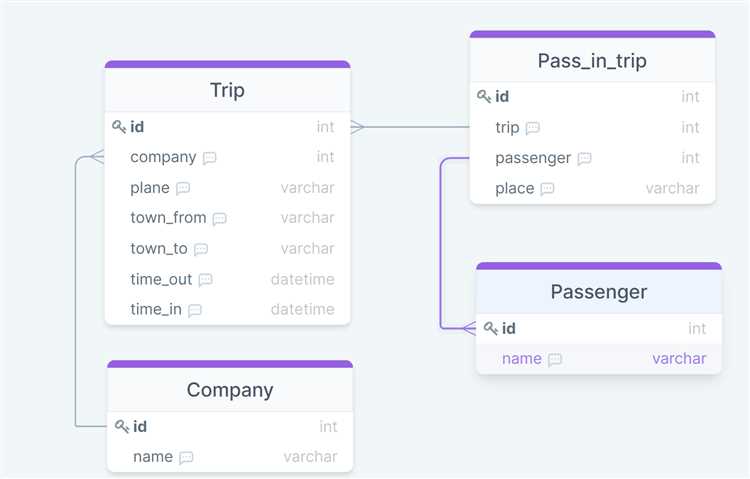Image resolution: width=750 pixels, height=479 pixels.
Task: Select the Pass_in_trip table header
Action: 593,60
